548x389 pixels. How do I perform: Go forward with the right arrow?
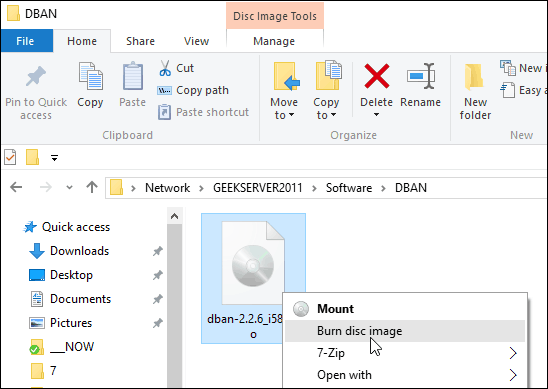coord(46,188)
